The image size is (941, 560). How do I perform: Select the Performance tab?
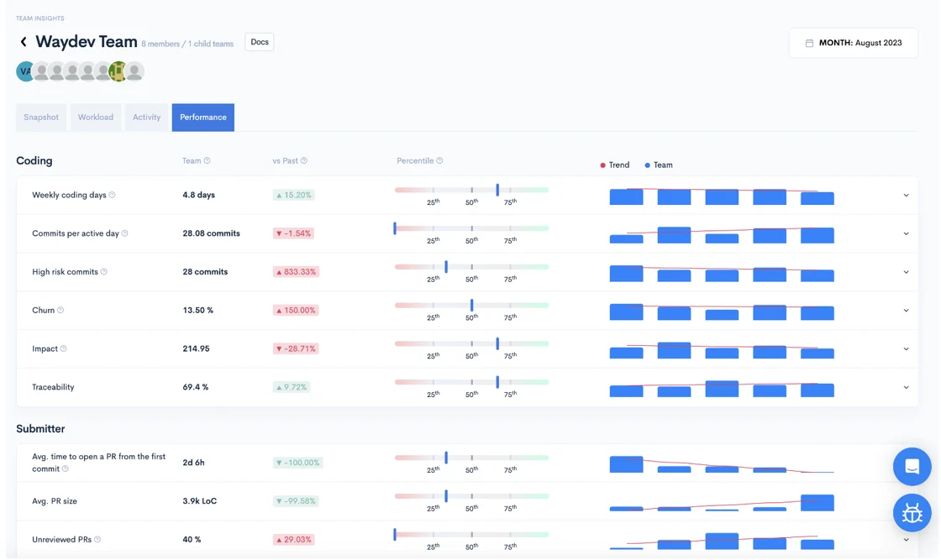point(202,118)
